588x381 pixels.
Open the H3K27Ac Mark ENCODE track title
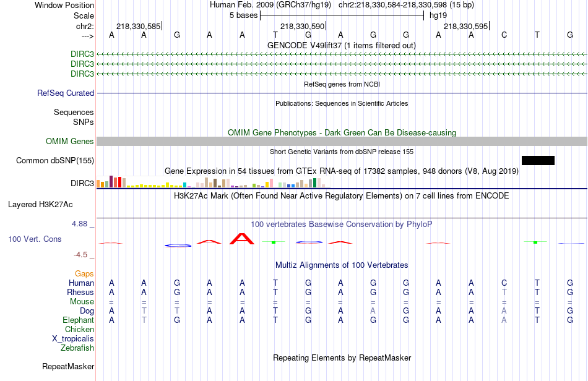coord(342,195)
